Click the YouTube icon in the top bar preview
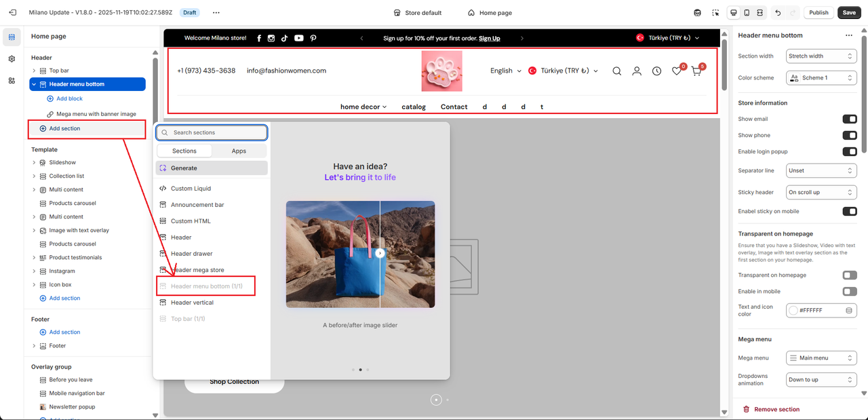Screen dimensions: 868x420 click(x=299, y=38)
